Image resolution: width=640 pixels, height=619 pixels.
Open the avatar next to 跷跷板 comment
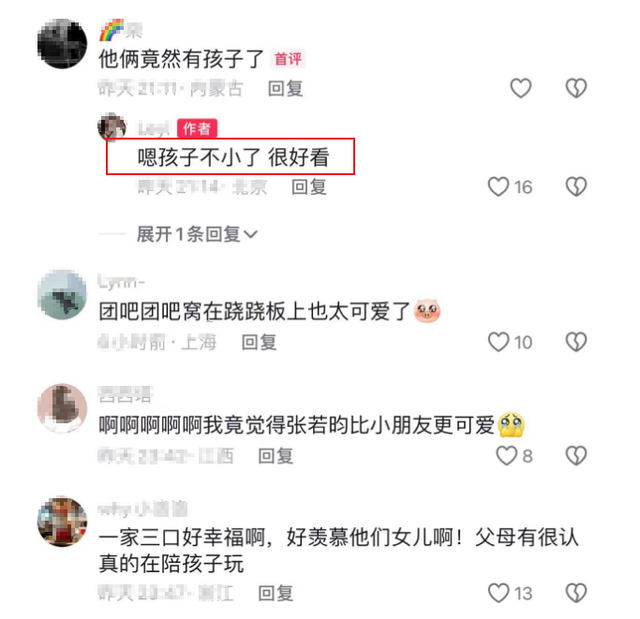(x=62, y=294)
